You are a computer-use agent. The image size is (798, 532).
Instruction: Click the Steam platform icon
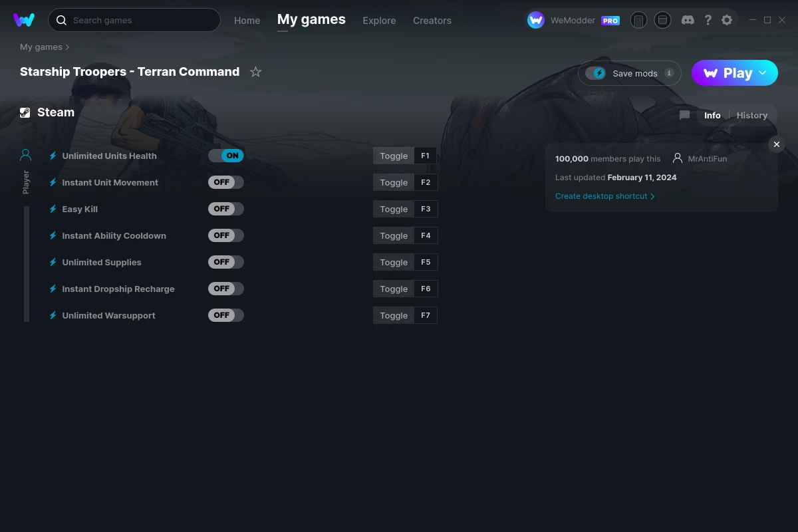click(25, 112)
